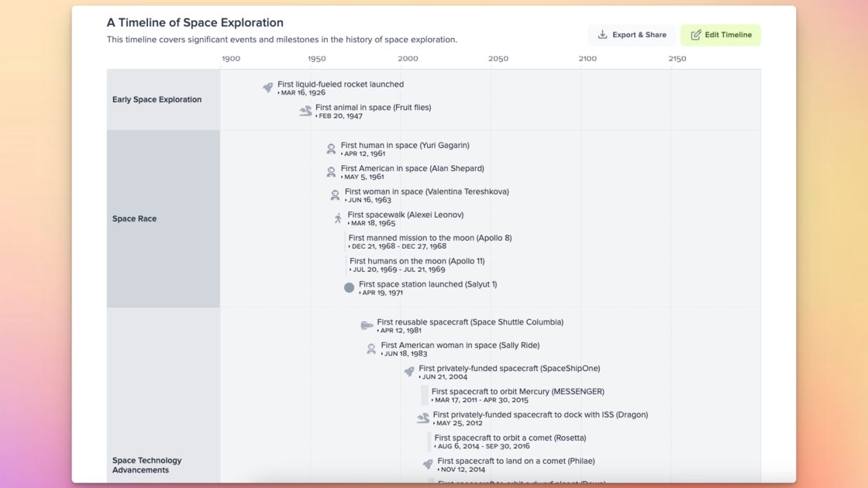Click the Dragon capsule icon for ISS docking event
This screenshot has height=488, width=868.
click(x=422, y=418)
